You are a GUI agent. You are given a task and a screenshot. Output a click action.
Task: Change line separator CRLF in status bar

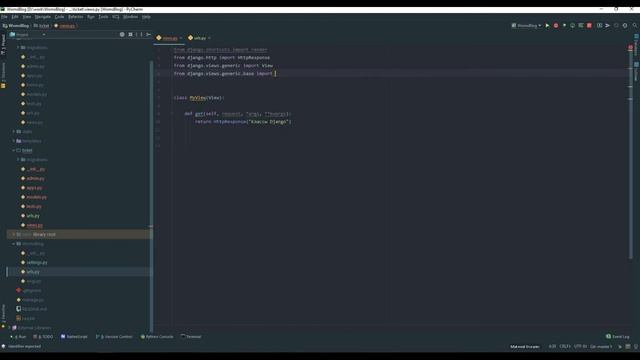tap(564, 347)
